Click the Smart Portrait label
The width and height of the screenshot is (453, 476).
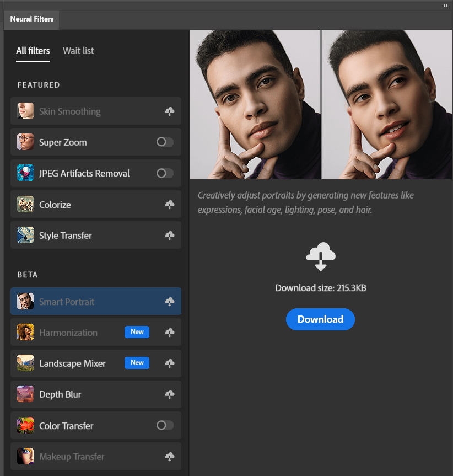click(x=67, y=302)
